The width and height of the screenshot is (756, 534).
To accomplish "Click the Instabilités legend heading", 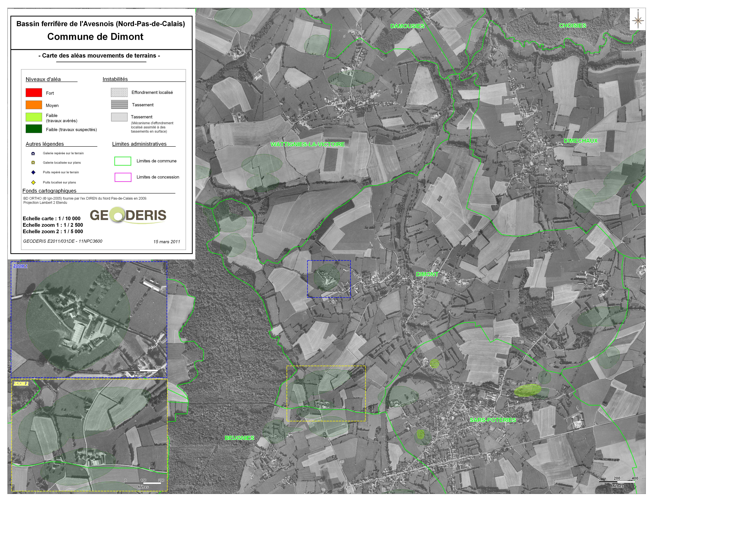I will point(115,79).
